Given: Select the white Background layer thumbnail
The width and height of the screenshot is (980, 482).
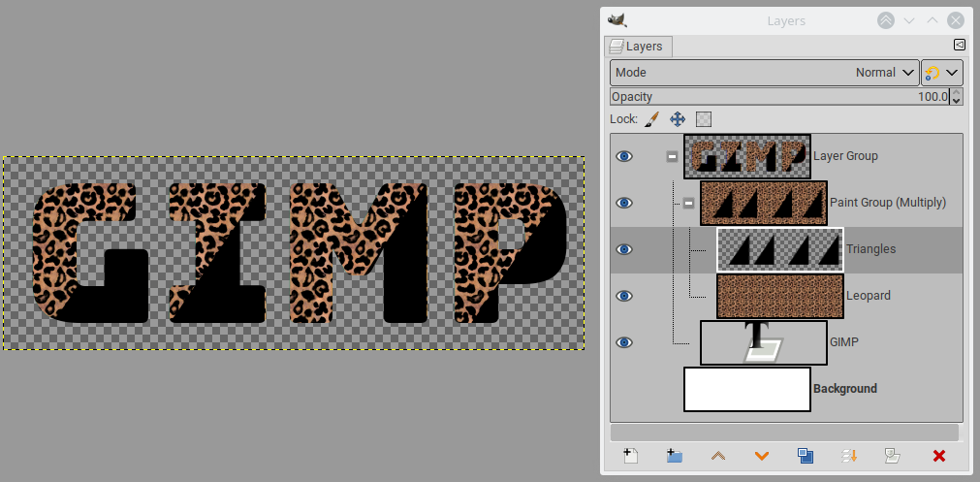Looking at the screenshot, I should (x=747, y=389).
